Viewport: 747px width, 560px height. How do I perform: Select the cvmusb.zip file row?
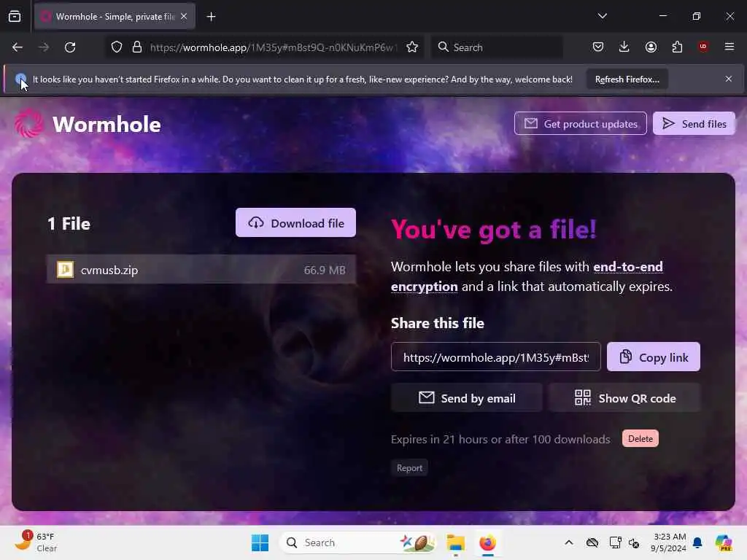[201, 270]
